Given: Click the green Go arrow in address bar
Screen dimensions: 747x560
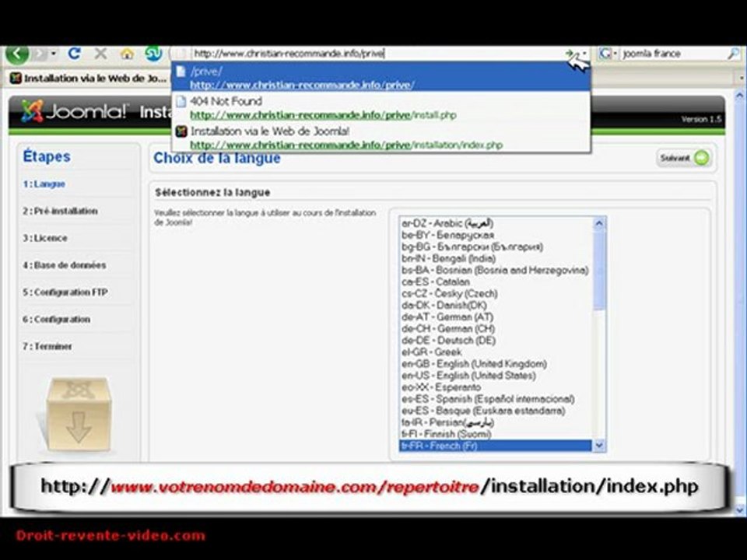Looking at the screenshot, I should (x=570, y=54).
